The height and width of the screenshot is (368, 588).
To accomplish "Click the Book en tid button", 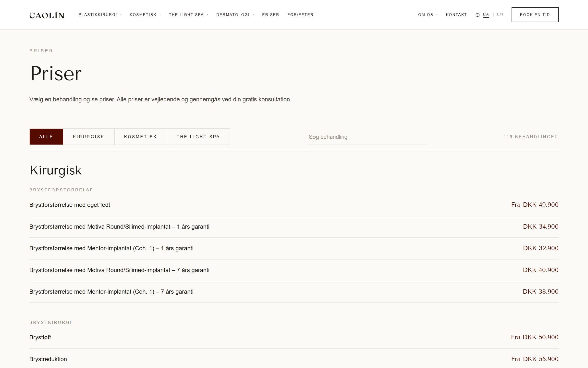I will click(535, 15).
